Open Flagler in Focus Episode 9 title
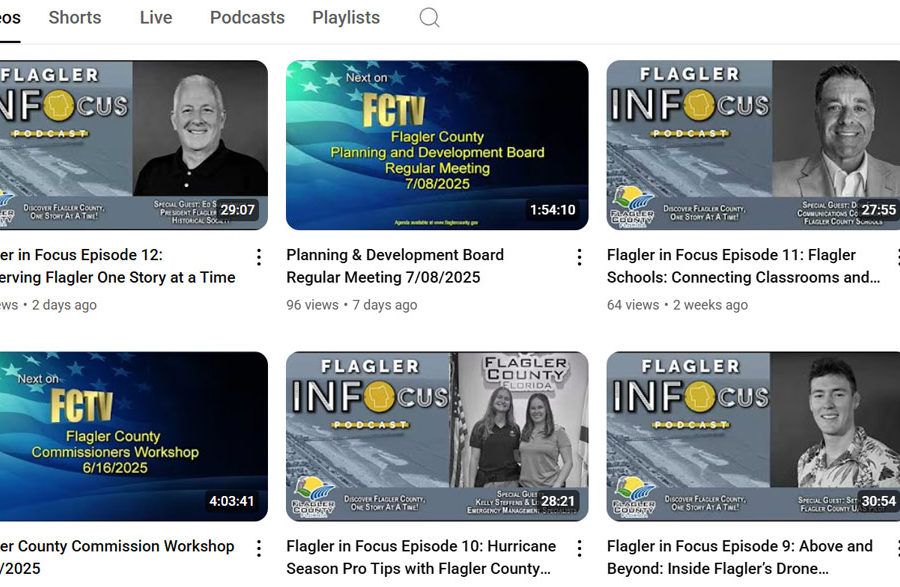This screenshot has height=587, width=900. [x=740, y=557]
